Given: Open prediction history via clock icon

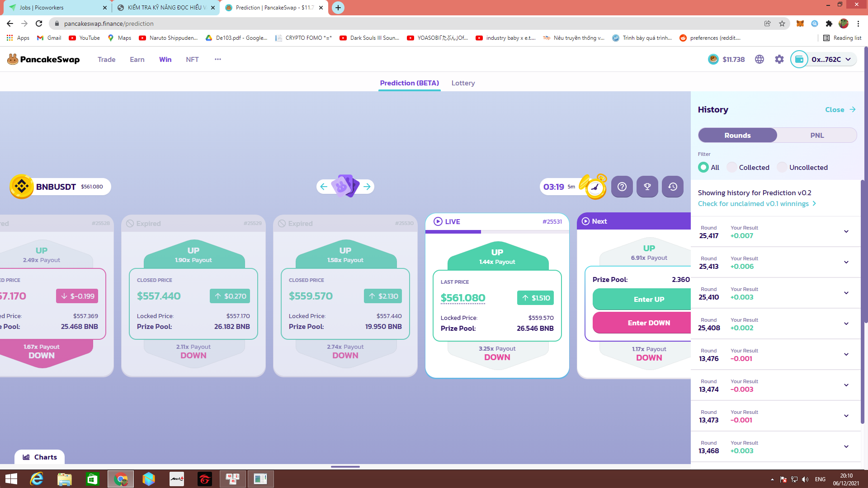Looking at the screenshot, I should tap(672, 187).
